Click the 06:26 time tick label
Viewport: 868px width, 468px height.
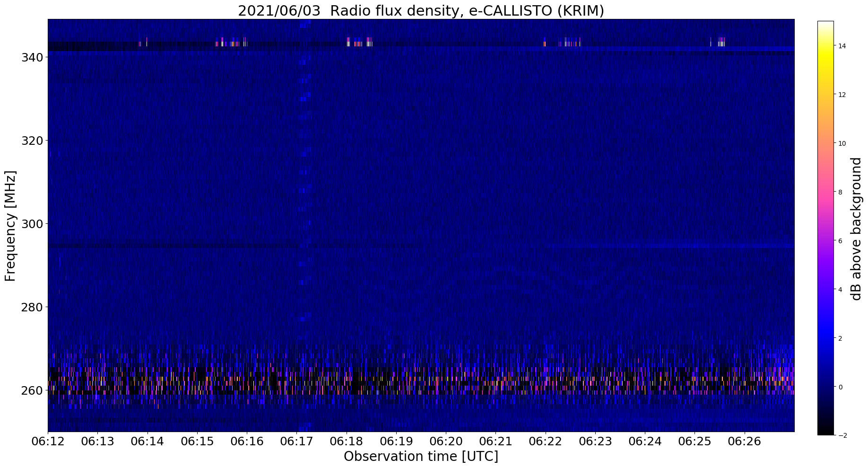click(745, 442)
